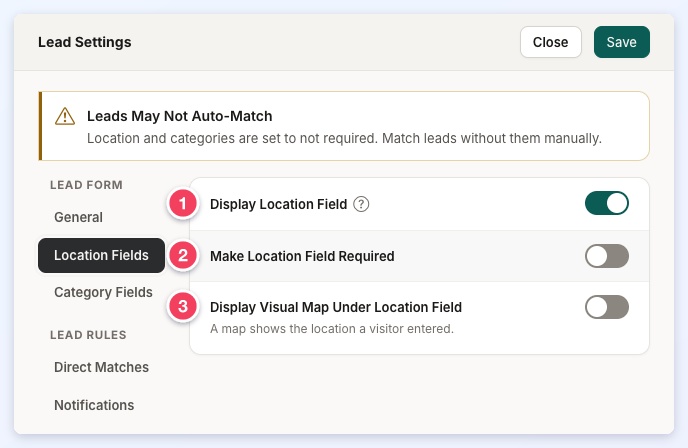Image resolution: width=688 pixels, height=448 pixels.
Task: Click the 'A map shows the location' description
Action: point(332,329)
